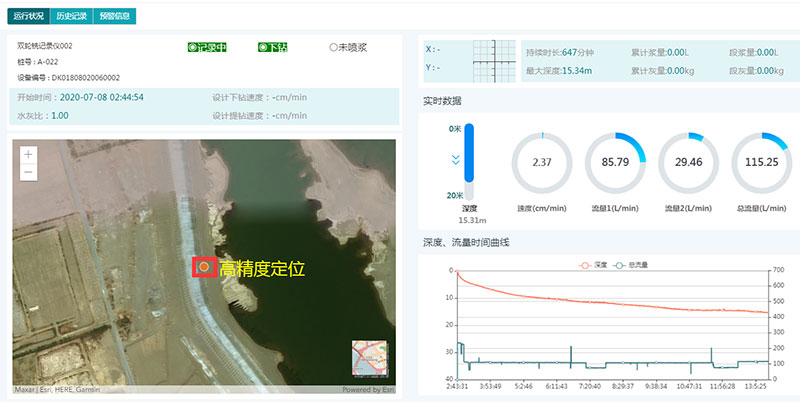This screenshot has height=402, width=800.
Task: Zoom in on the map with plus button
Action: 29,155
